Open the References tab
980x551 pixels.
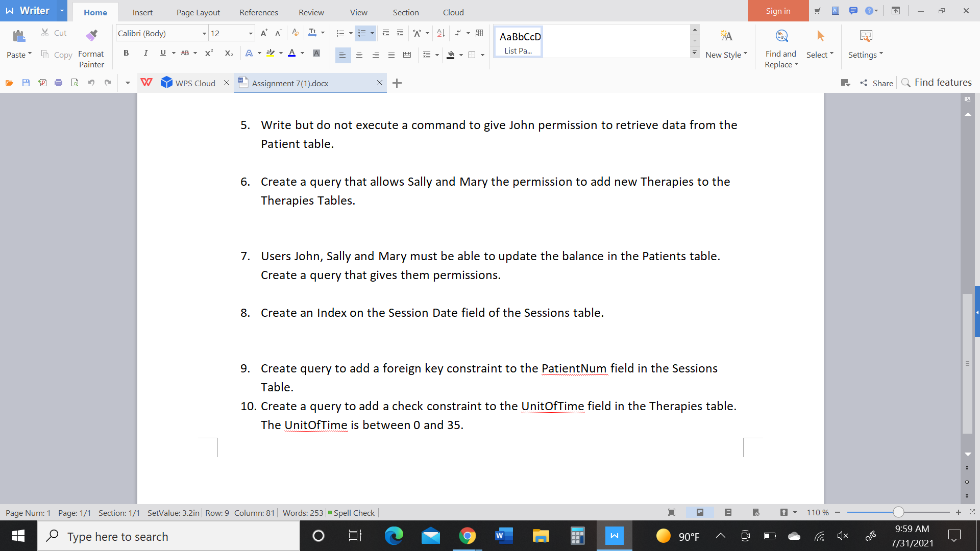(258, 12)
